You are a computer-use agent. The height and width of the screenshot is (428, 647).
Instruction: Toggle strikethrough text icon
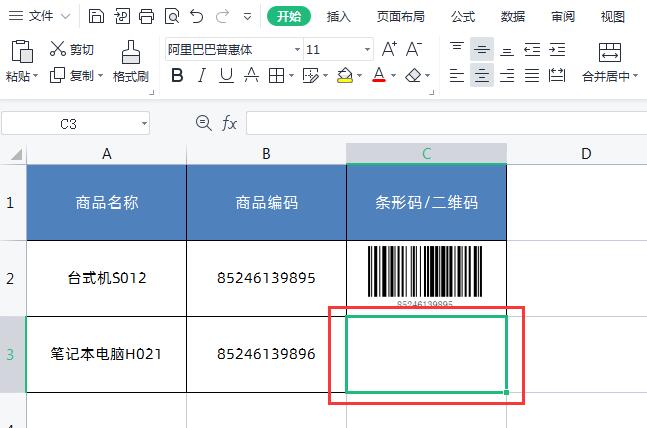click(x=251, y=76)
